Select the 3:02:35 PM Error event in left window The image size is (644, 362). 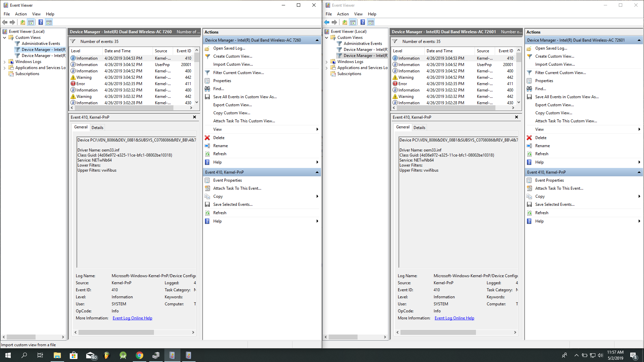tap(131, 84)
